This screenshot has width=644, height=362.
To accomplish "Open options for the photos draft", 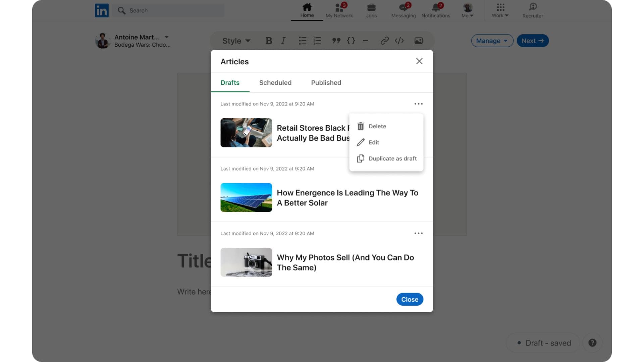I will pyautogui.click(x=418, y=233).
